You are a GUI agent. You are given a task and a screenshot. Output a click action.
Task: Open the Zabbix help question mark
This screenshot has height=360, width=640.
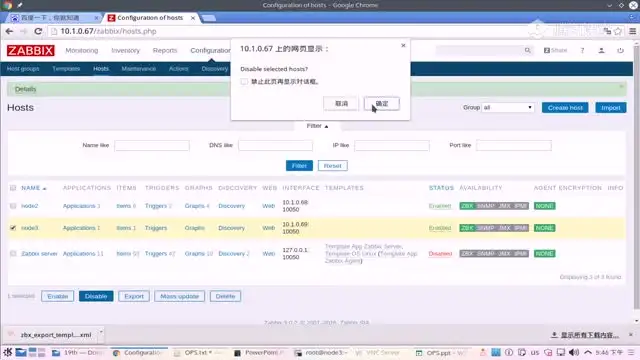point(582,50)
